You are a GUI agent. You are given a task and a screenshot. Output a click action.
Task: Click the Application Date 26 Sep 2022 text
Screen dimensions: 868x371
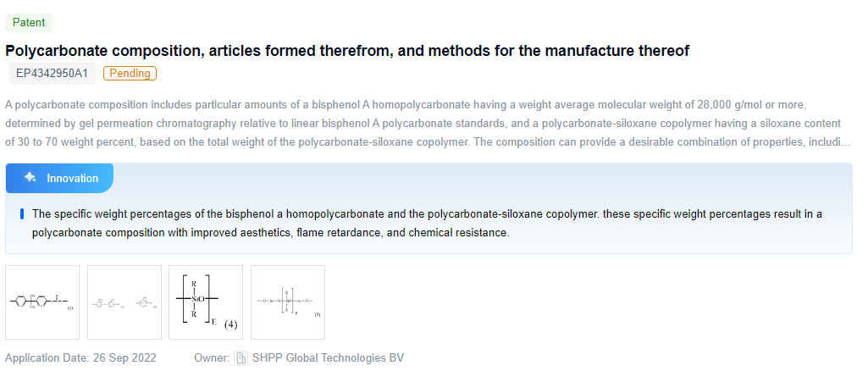[x=80, y=358]
